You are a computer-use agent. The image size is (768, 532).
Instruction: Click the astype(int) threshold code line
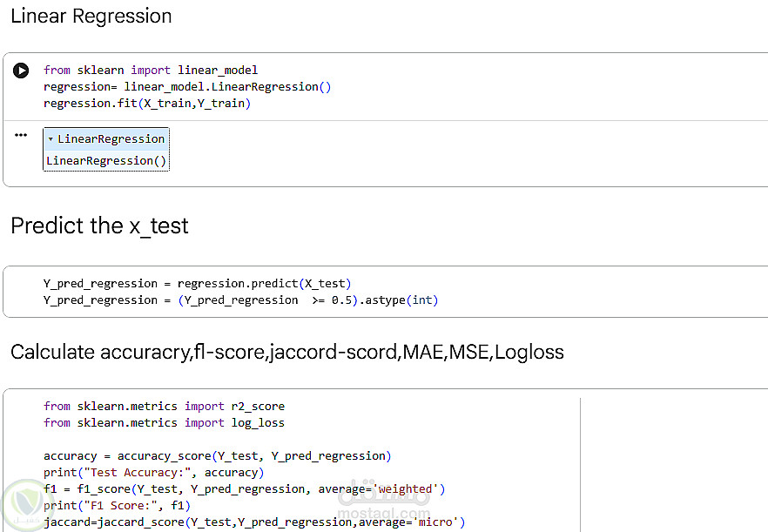tap(240, 300)
